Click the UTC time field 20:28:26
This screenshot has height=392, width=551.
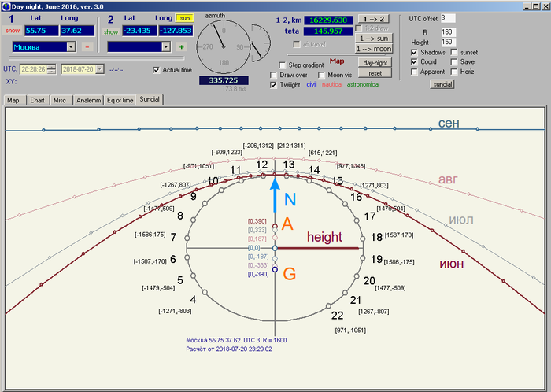click(x=34, y=69)
